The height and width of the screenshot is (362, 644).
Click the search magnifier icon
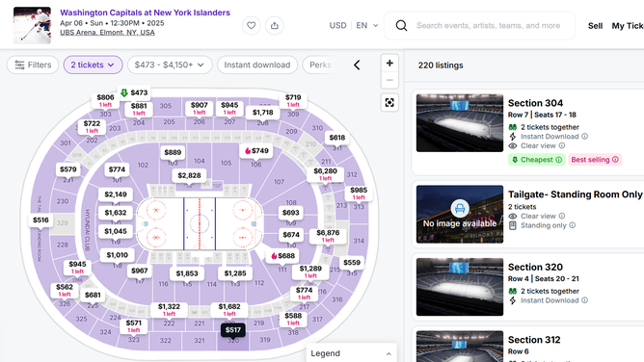pos(401,25)
